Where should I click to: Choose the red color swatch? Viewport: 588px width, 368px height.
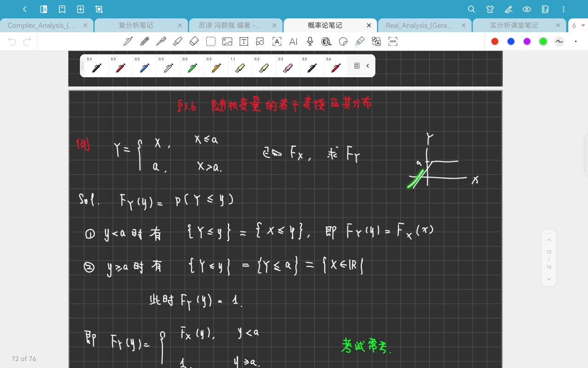(x=495, y=41)
